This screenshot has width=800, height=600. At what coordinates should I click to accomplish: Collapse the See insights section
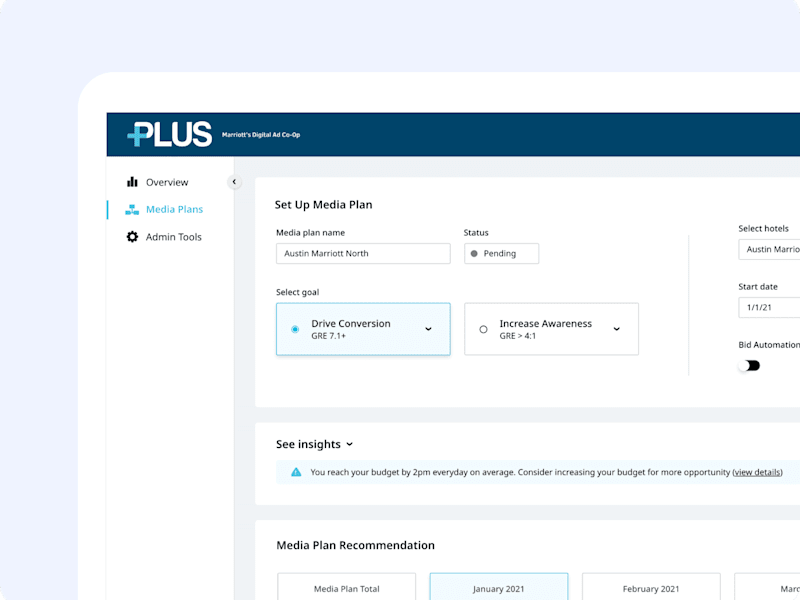point(349,444)
